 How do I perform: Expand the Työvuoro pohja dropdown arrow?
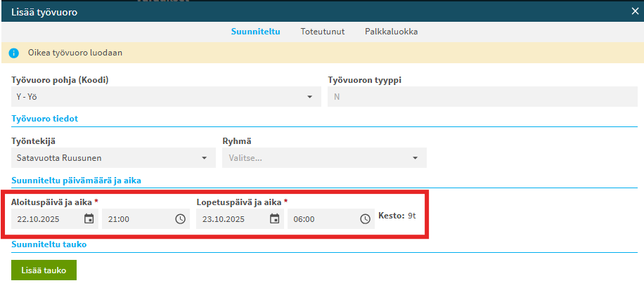pyautogui.click(x=309, y=97)
